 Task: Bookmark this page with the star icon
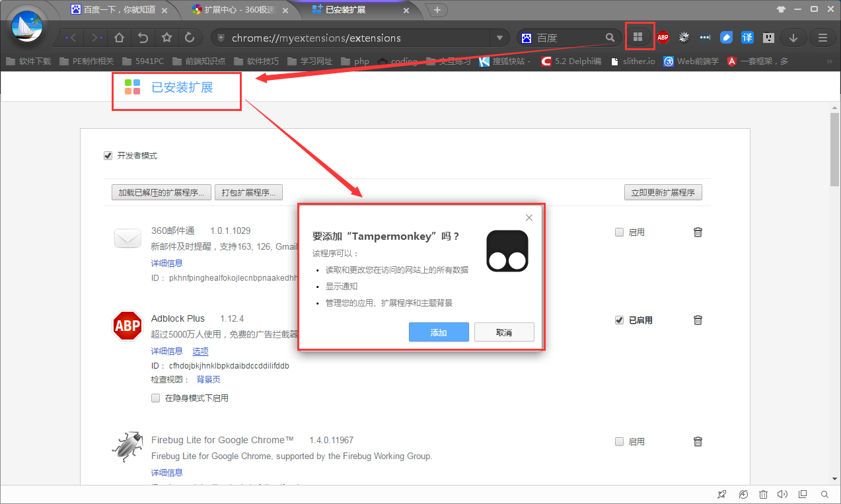(x=166, y=38)
